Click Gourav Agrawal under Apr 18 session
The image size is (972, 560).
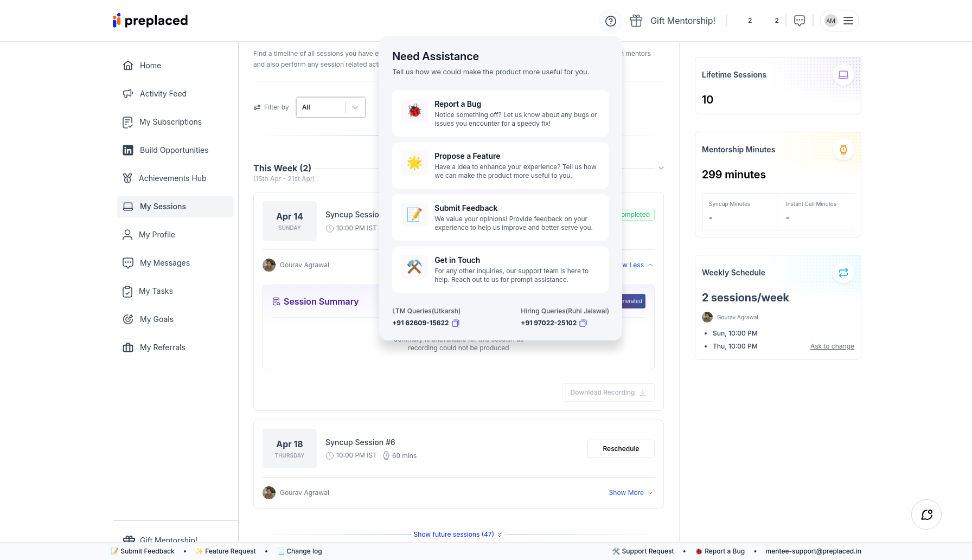pyautogui.click(x=304, y=493)
